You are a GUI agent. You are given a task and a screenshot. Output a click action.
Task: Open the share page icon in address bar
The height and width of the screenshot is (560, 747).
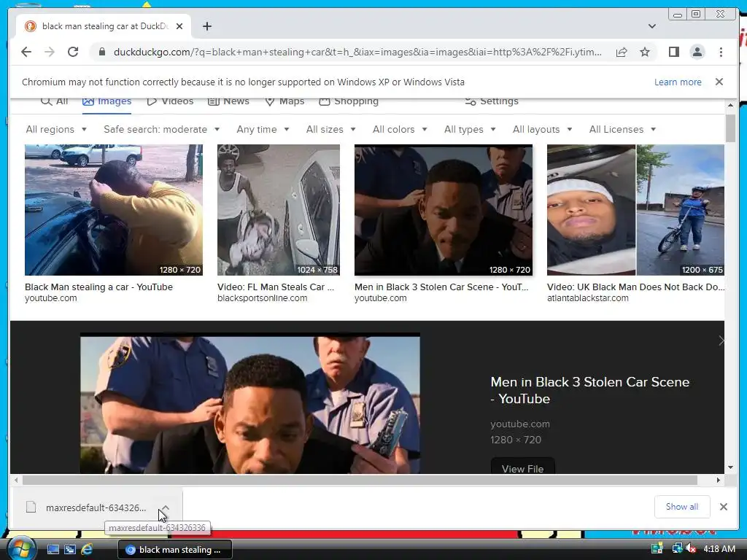[x=622, y=52]
